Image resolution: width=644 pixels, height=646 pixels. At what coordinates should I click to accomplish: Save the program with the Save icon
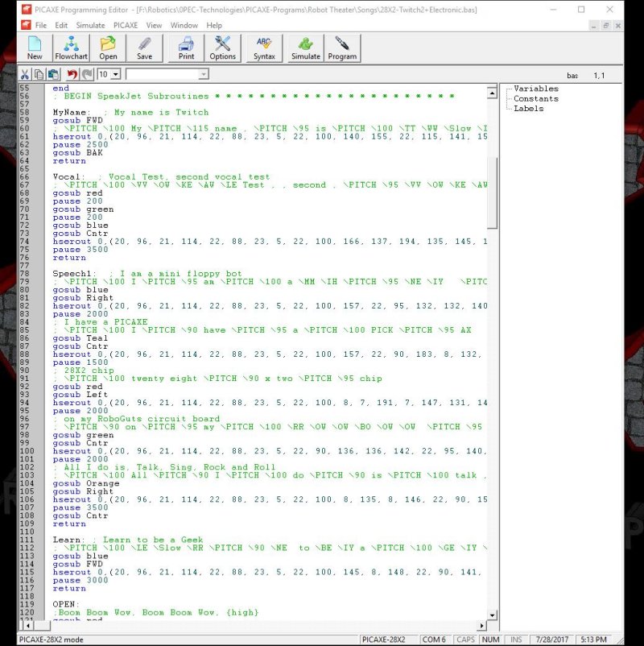tap(144, 48)
